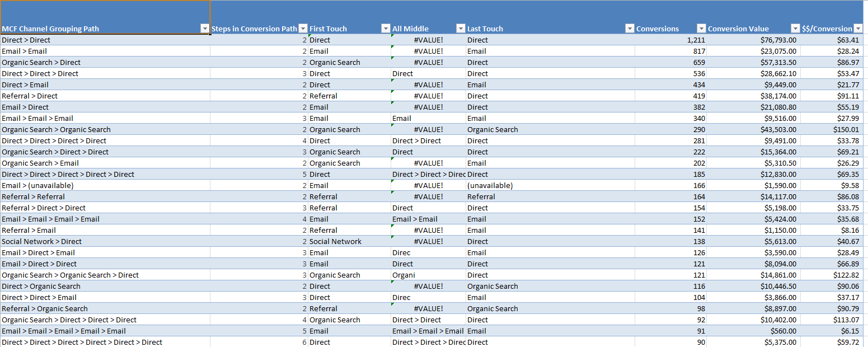The height and width of the screenshot is (347, 868).
Task: Select the $43,503.00 conversion value cell
Action: click(753, 129)
